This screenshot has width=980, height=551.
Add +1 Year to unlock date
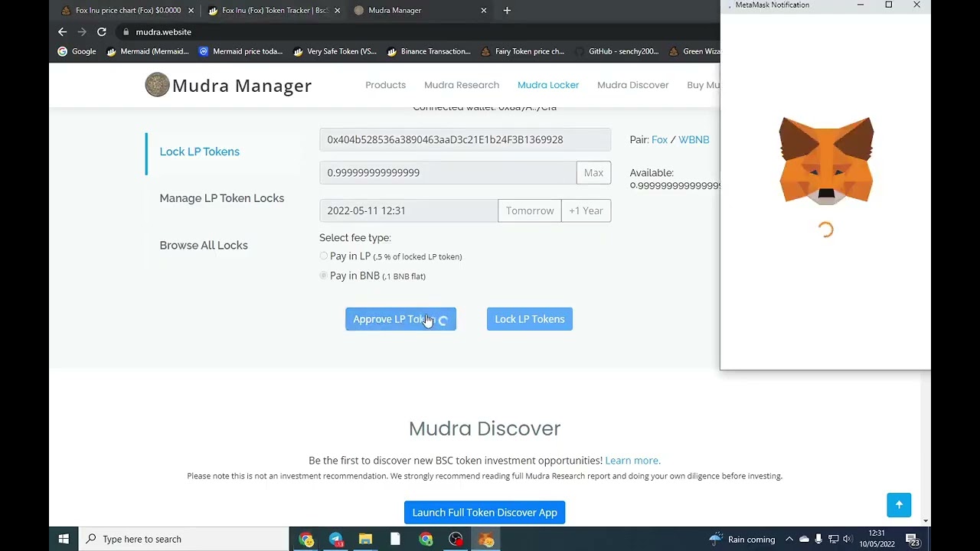(x=586, y=210)
